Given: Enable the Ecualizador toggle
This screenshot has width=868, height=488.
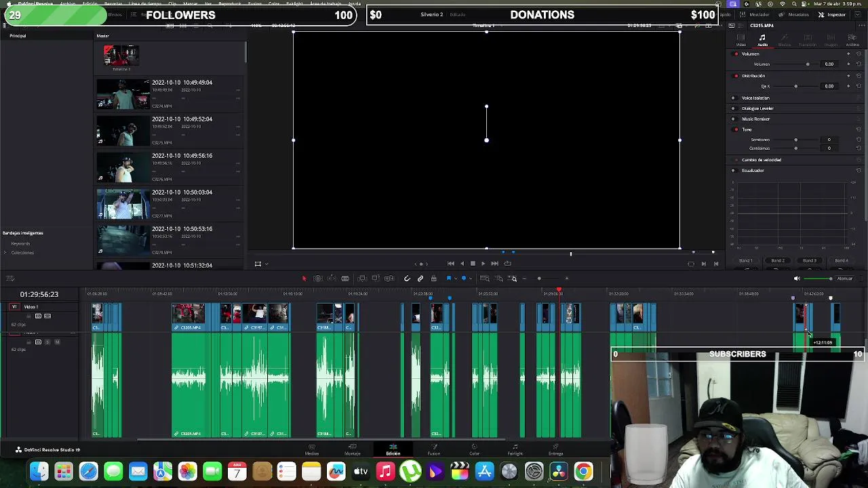Looking at the screenshot, I should click(x=733, y=171).
